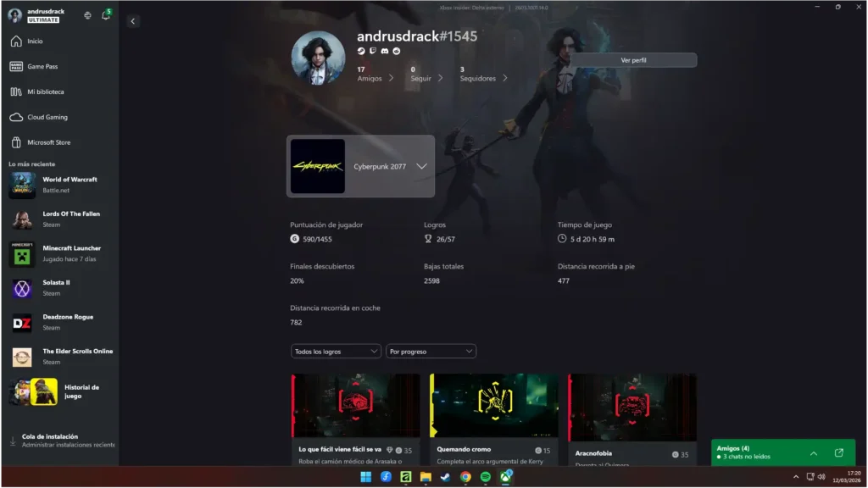Click the 590/1455 gamerscore value
The image size is (868, 488).
pos(317,239)
